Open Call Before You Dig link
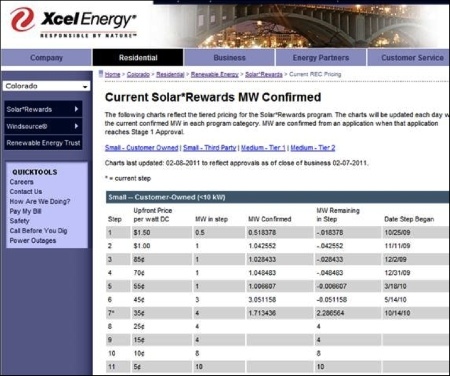450x376 pixels. point(38,231)
